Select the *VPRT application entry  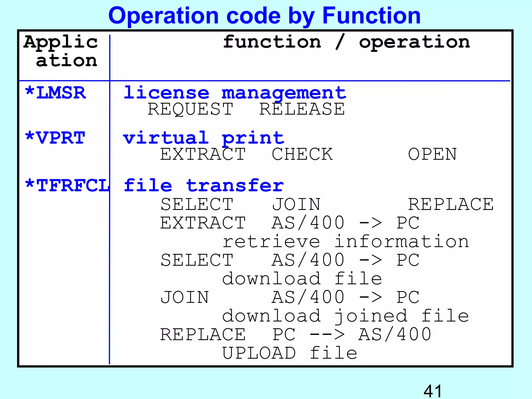pos(55,138)
